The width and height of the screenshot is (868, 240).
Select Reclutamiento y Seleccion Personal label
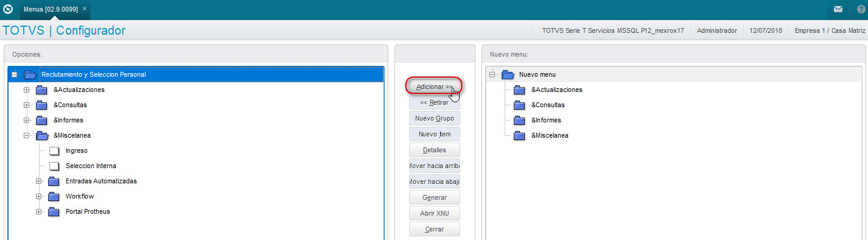pyautogui.click(x=93, y=75)
